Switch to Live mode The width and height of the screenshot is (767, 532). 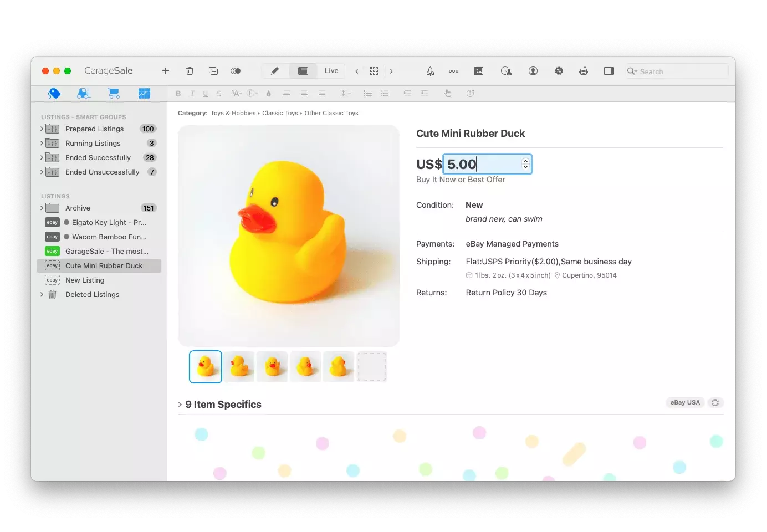(331, 71)
